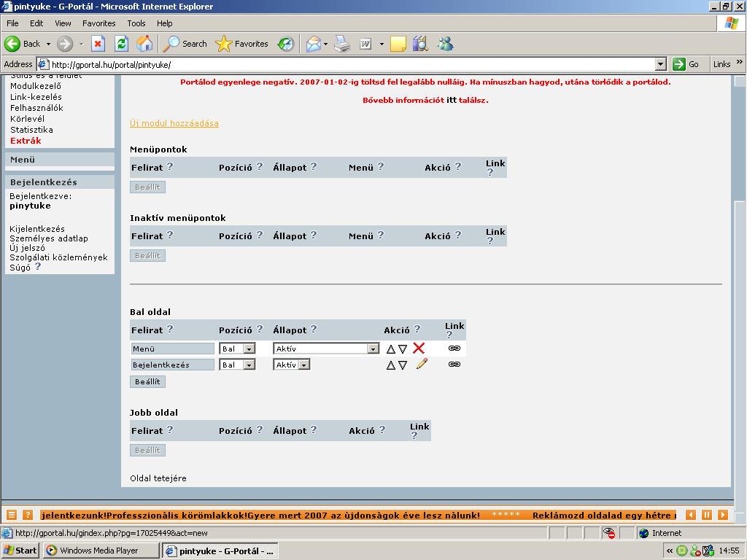Refresh the page in Internet Explorer toolbar
This screenshot has width=747, height=560.
coord(121,44)
